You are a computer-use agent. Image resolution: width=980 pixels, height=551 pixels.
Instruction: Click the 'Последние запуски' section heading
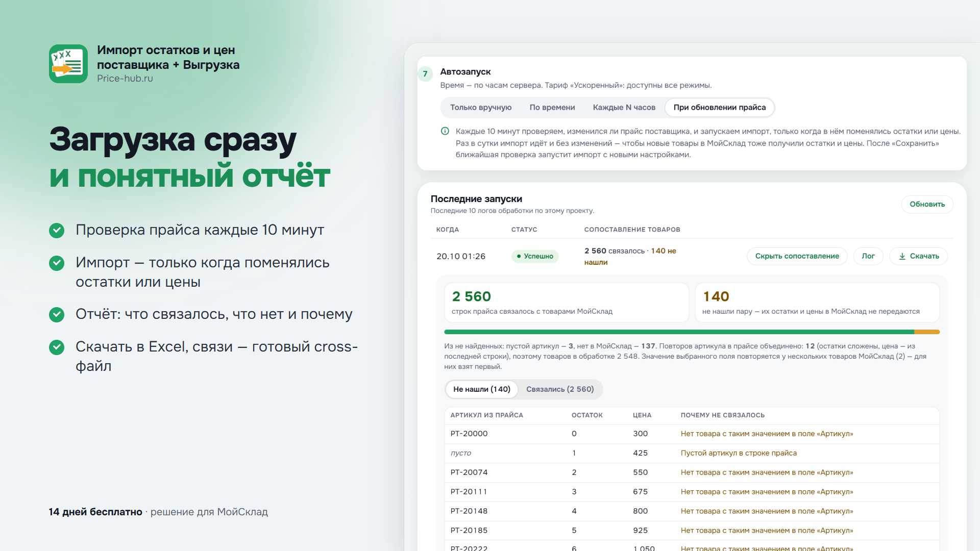pos(476,199)
